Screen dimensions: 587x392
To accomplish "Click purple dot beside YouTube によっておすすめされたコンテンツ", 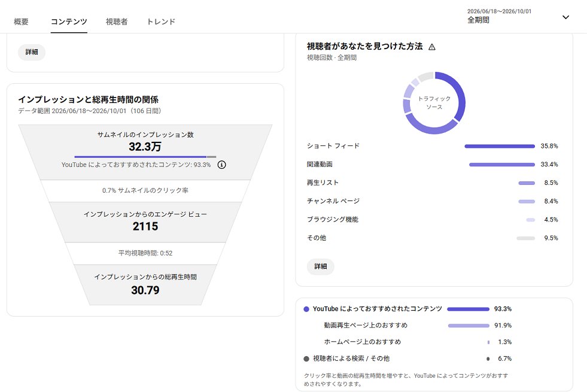I will point(306,309).
